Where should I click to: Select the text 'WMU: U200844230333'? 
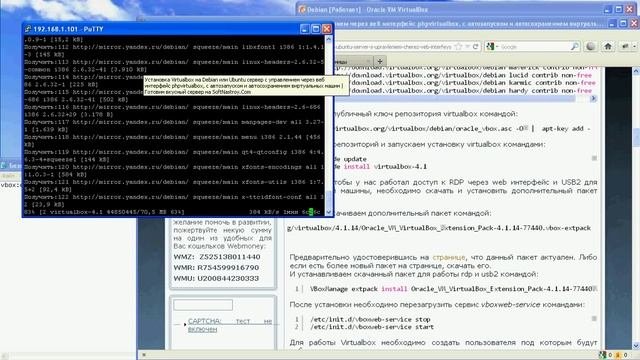pyautogui.click(x=216, y=278)
